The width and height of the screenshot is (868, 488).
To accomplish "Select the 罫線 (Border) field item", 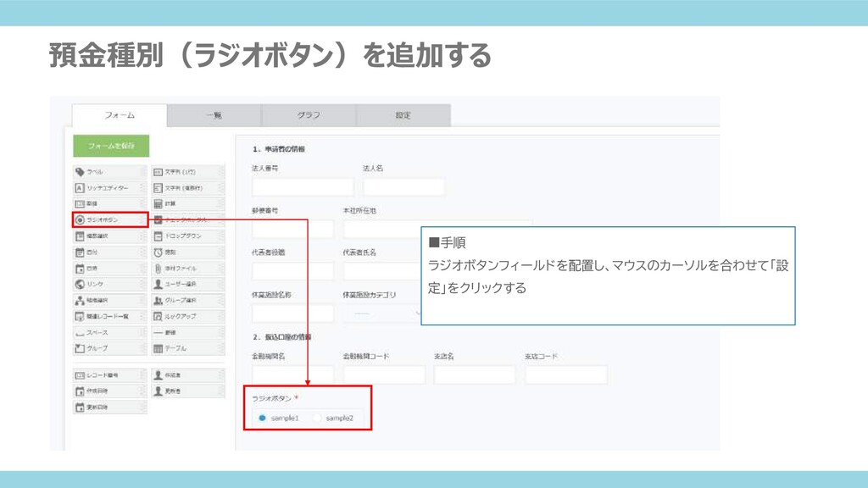I will [188, 332].
